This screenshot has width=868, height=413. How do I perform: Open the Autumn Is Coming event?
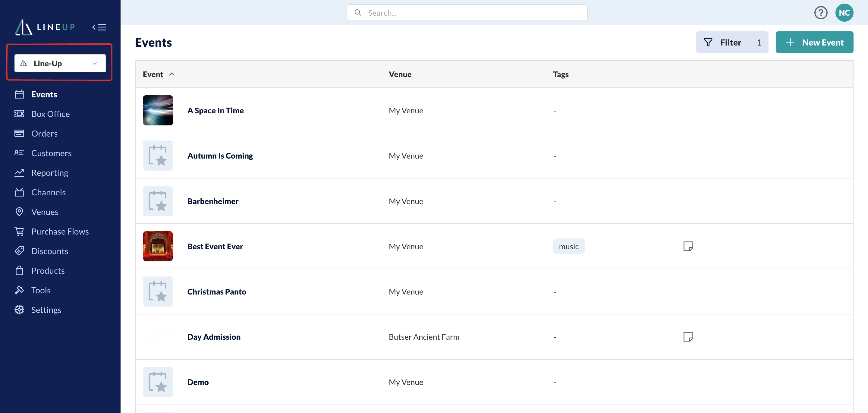click(x=220, y=156)
